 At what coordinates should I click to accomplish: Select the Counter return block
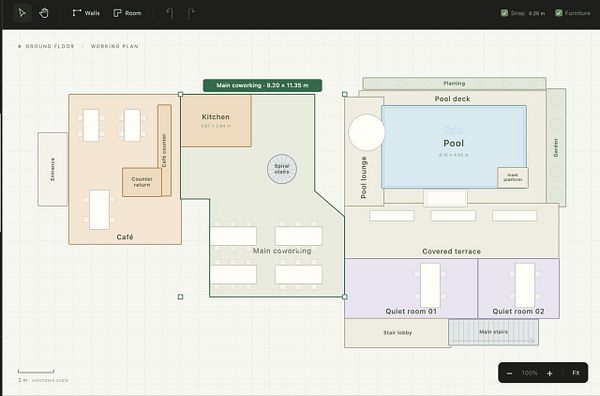pos(142,182)
